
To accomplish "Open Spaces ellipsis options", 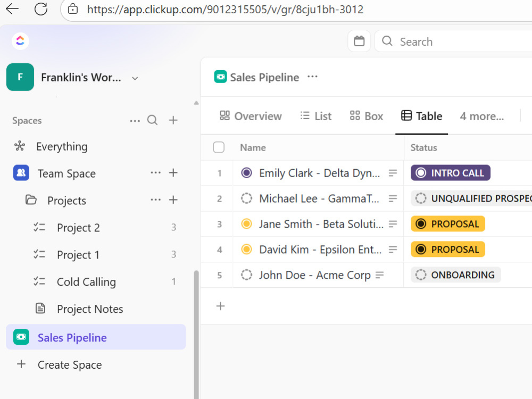I will 135,120.
